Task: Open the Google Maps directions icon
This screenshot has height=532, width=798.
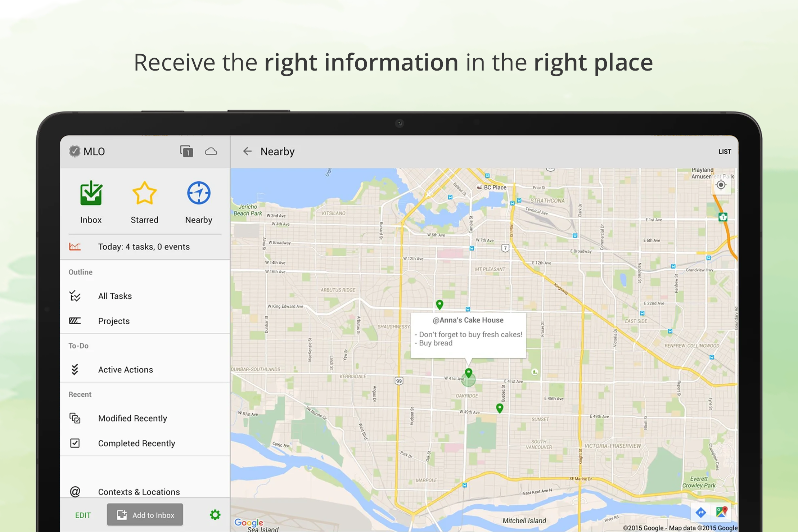Action: tap(700, 512)
